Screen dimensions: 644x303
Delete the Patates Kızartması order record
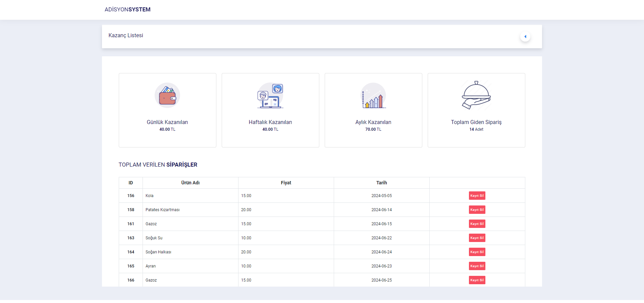[x=477, y=210]
